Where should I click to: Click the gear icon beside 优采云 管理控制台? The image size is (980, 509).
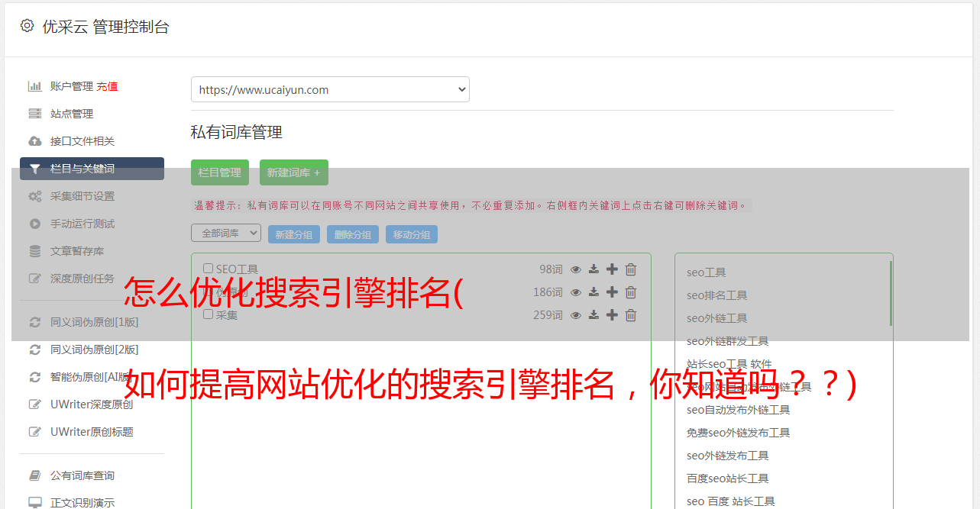(27, 26)
